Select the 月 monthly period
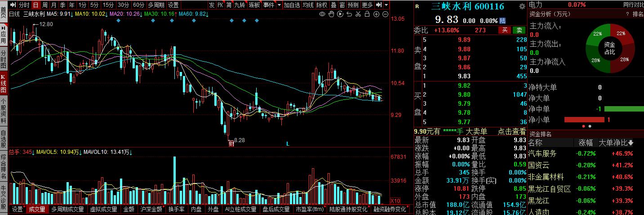Screen dimensions: 644x215 (x=54, y=5)
